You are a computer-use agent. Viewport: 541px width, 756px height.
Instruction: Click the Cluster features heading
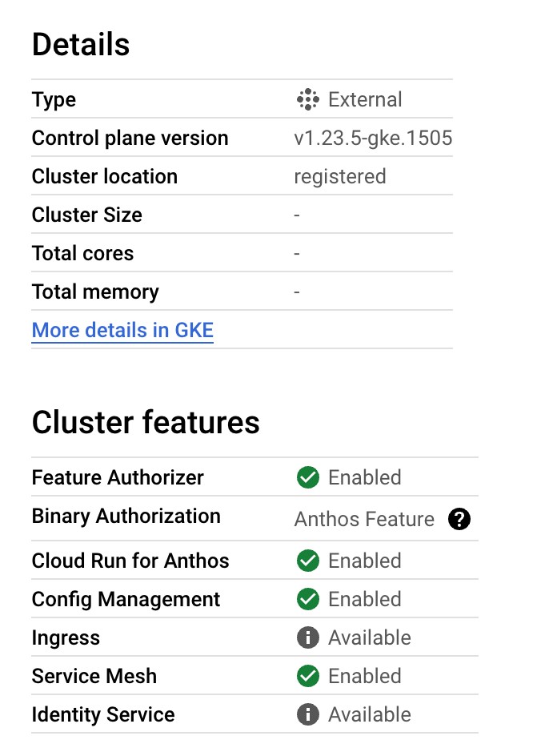(145, 422)
